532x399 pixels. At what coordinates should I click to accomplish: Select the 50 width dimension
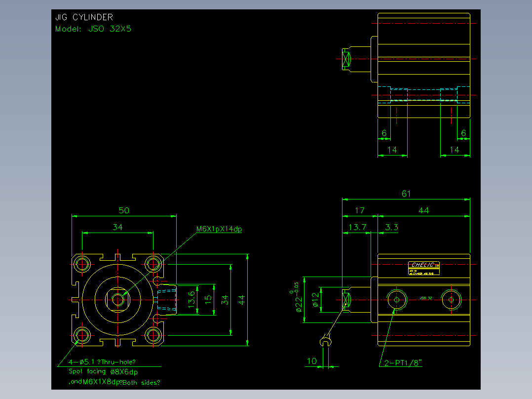point(124,210)
